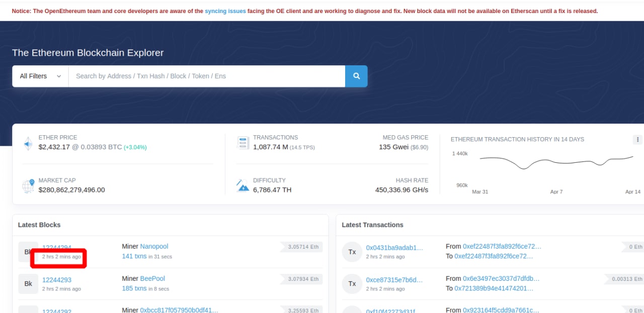
Task: Open From address 0xef22487f3fa892f6ce72
Action: (502, 246)
